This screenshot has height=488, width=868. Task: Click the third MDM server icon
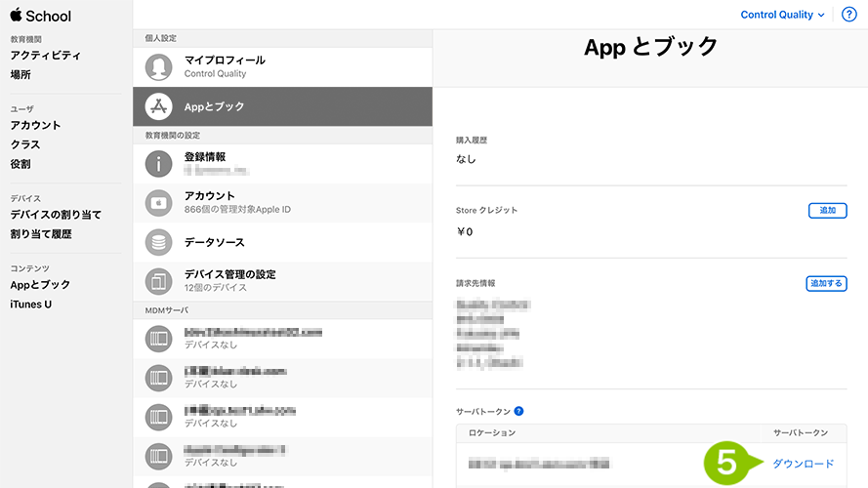(x=158, y=417)
